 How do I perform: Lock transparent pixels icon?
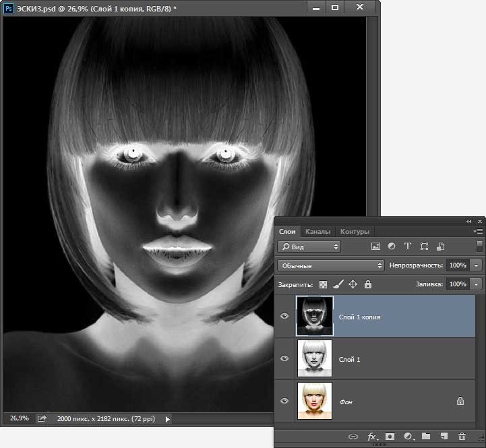[x=323, y=284]
